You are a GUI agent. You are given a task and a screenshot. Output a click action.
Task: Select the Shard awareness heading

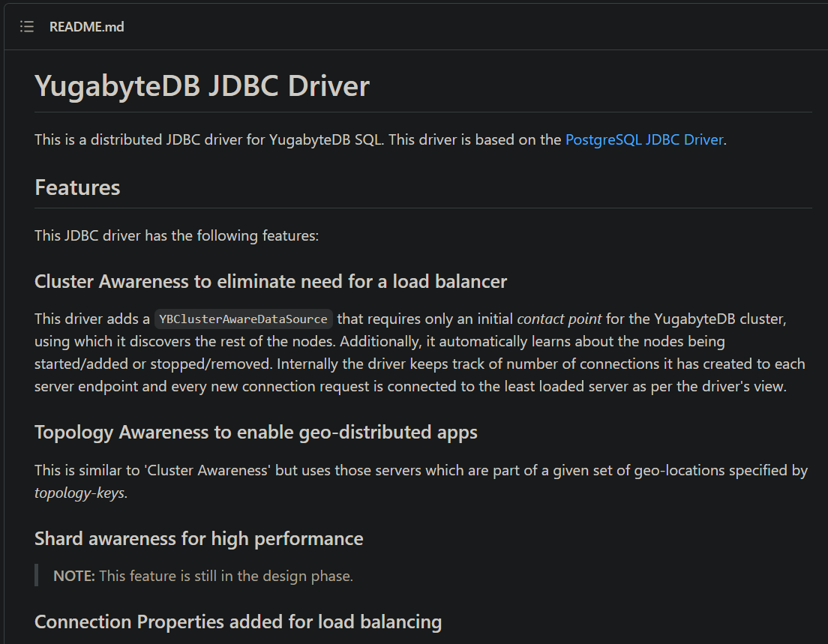[199, 538]
